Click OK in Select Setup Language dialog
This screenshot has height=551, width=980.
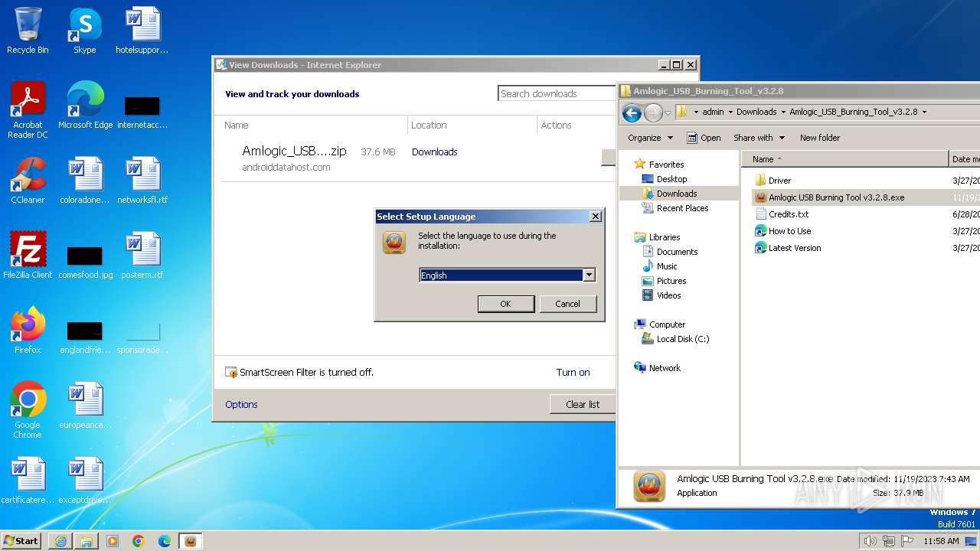505,304
